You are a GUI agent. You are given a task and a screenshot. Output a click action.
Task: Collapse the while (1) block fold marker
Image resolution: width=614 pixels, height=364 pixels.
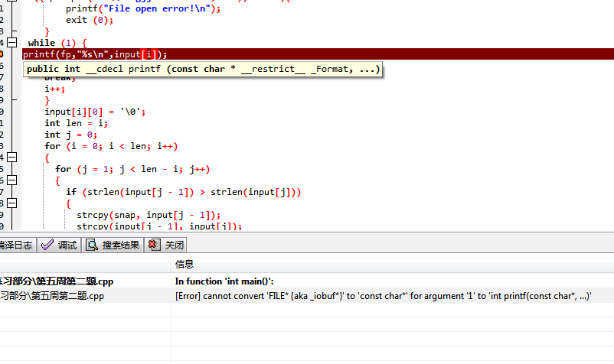click(12, 43)
